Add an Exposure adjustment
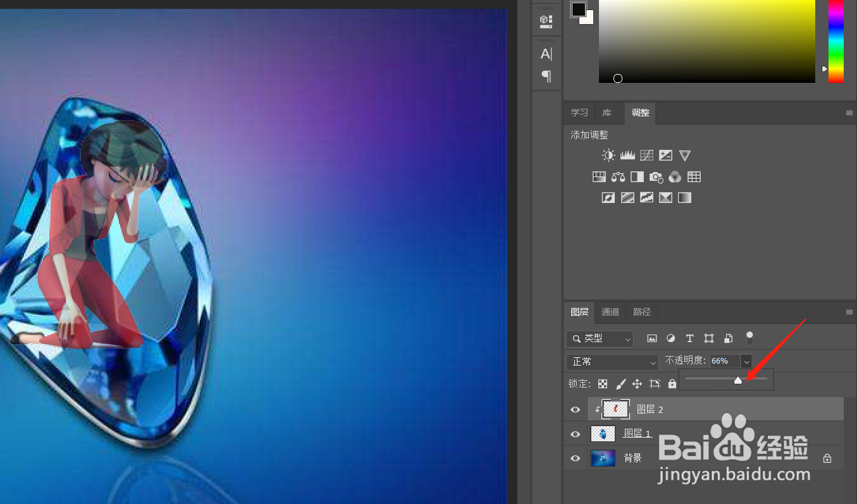857x504 pixels. 665,155
